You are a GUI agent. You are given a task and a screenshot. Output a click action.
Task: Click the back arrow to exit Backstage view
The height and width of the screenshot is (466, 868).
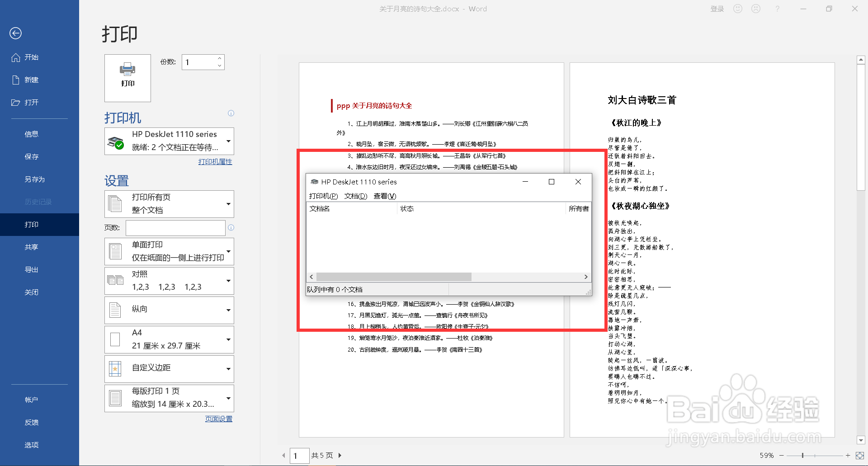tap(15, 33)
